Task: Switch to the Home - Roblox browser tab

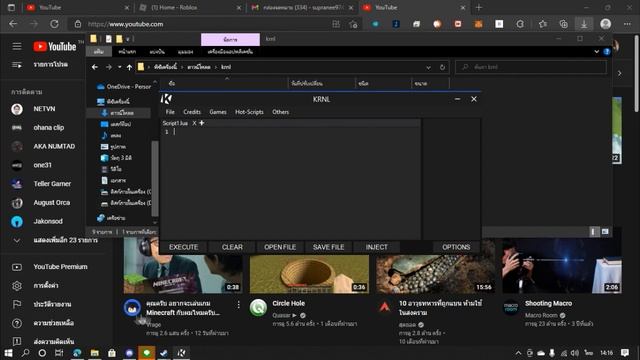Action: click(190, 7)
